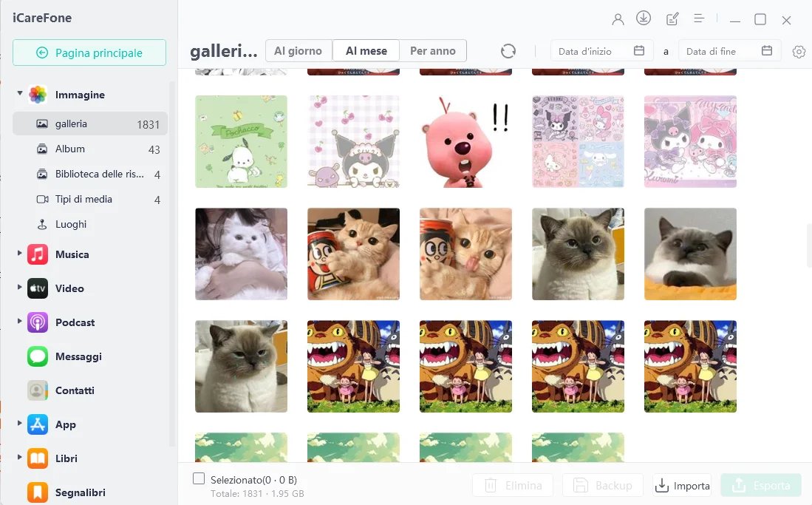
Task: Open the user account icon
Action: coord(618,20)
